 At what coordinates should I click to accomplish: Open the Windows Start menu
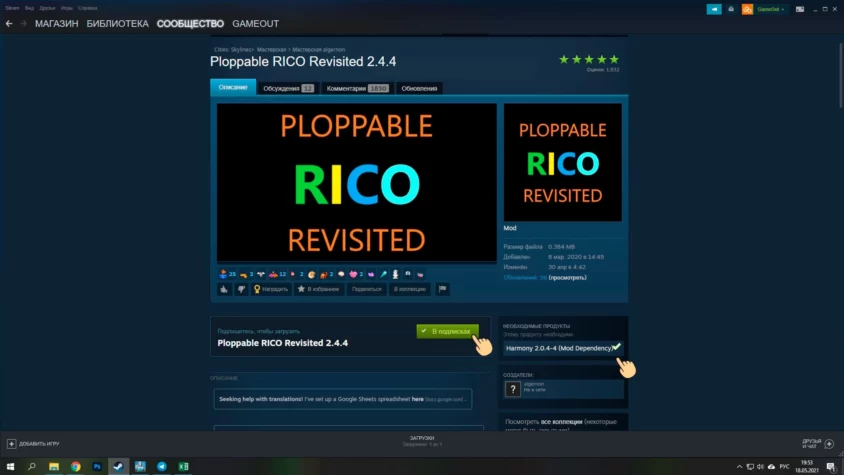(10, 466)
